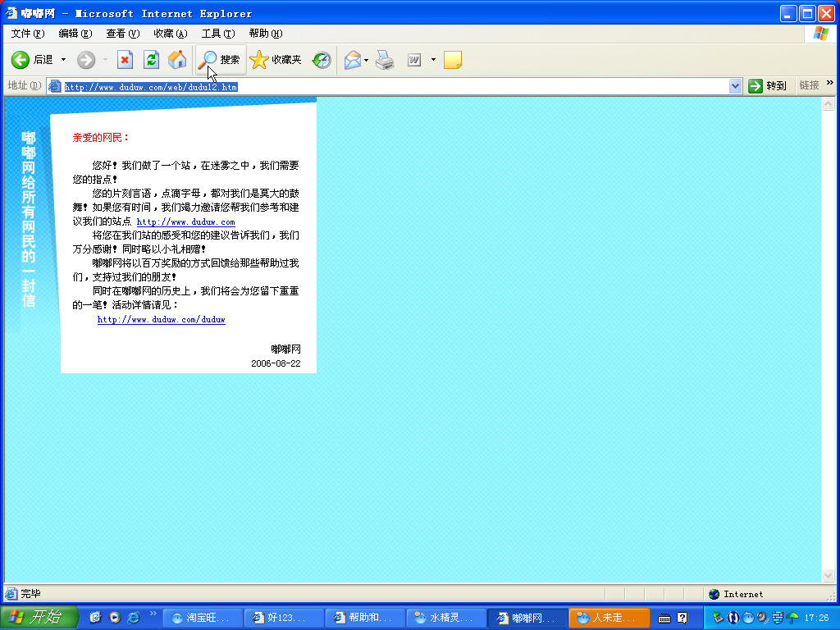Click the 开始 Start button
Image resolution: width=840 pixels, height=630 pixels.
[39, 617]
